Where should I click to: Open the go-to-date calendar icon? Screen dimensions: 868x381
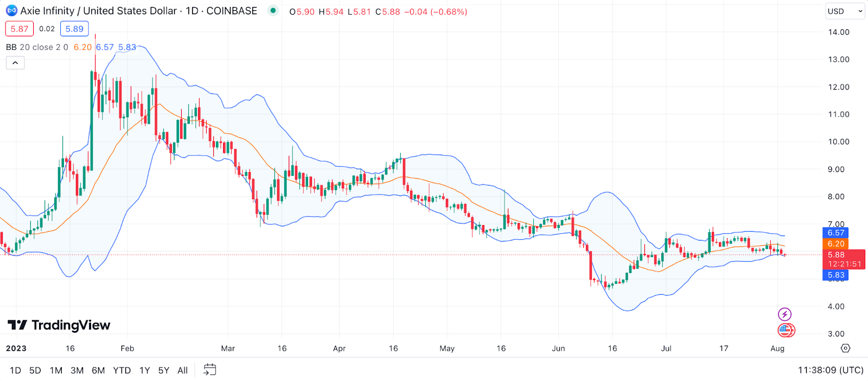pos(209,370)
